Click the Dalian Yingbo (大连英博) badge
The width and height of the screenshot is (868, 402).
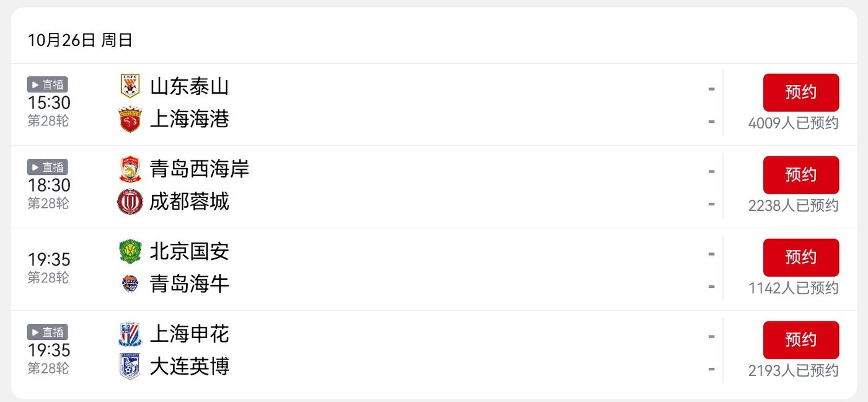[x=130, y=367]
